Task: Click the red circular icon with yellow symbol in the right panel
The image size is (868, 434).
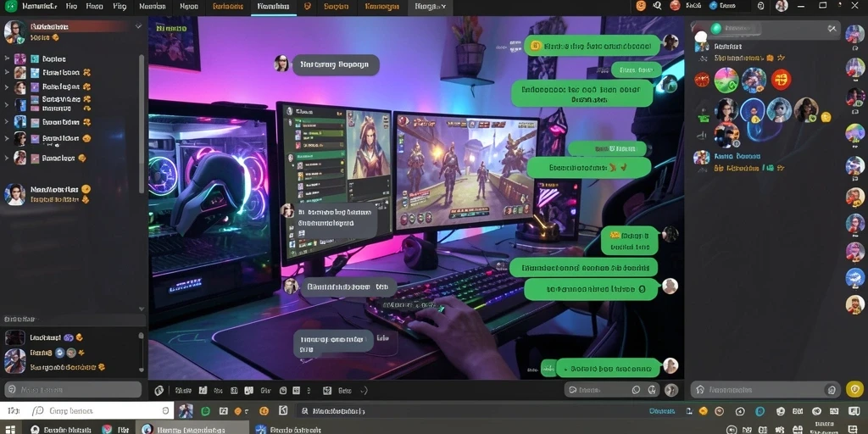Action: point(781,81)
